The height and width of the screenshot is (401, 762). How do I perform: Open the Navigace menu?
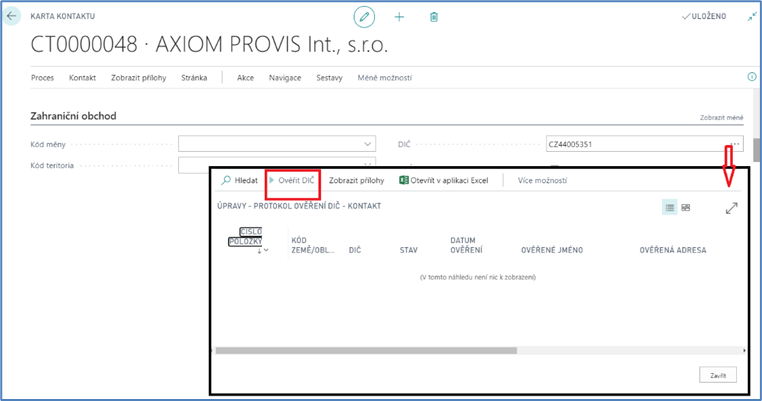[285, 78]
